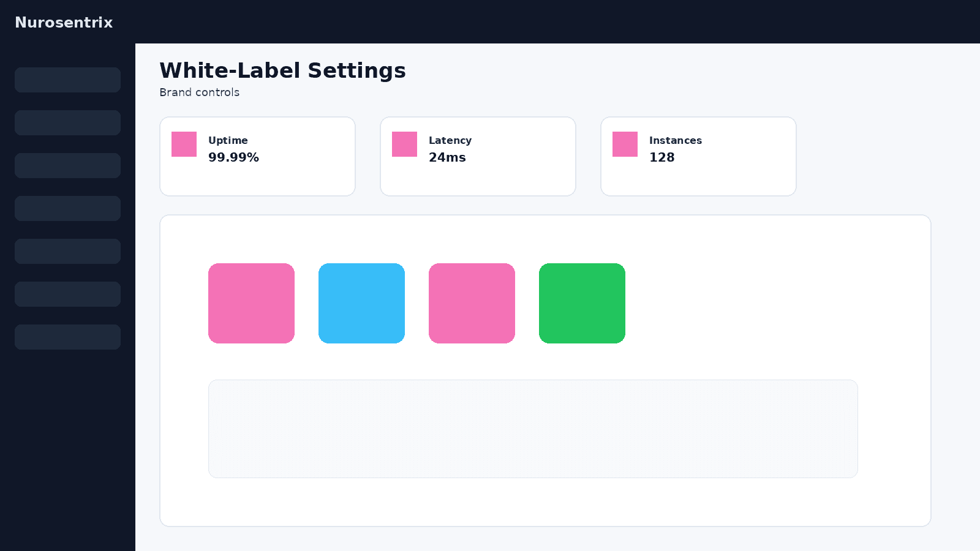Click the Uptime 99.99% value

click(x=233, y=157)
